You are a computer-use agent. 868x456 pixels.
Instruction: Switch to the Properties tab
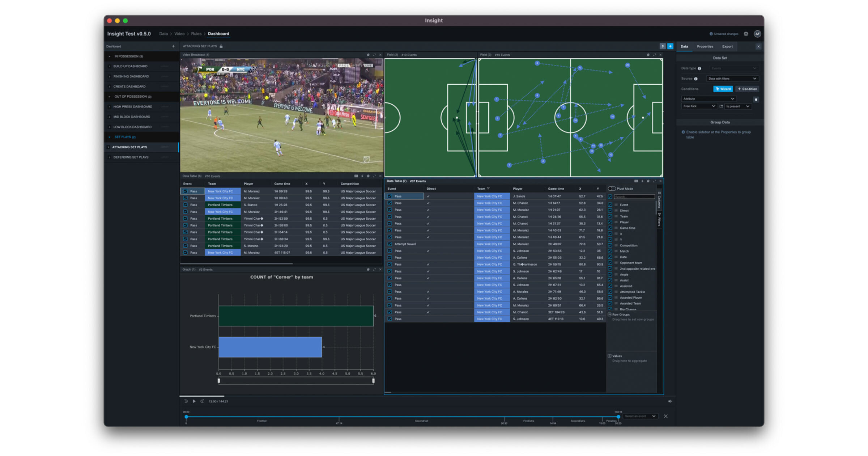(705, 46)
